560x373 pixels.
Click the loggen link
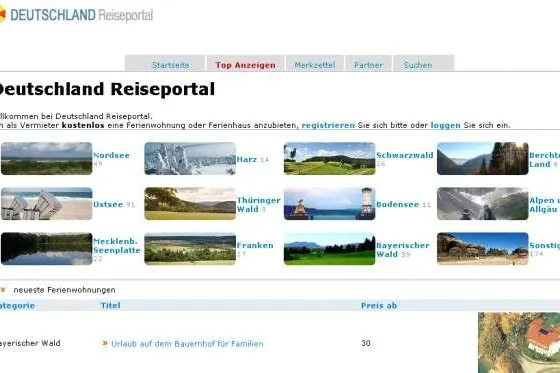coord(446,125)
